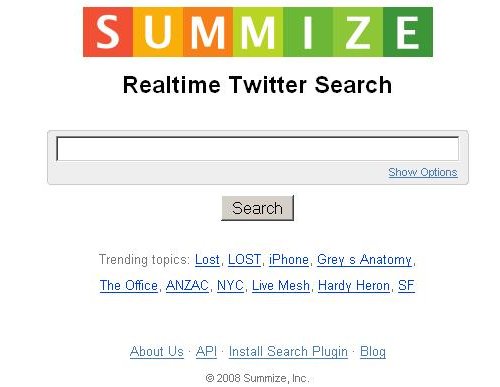Image resolution: width=500 pixels, height=387 pixels.
Task: View The Office trending topic
Action: [129, 286]
